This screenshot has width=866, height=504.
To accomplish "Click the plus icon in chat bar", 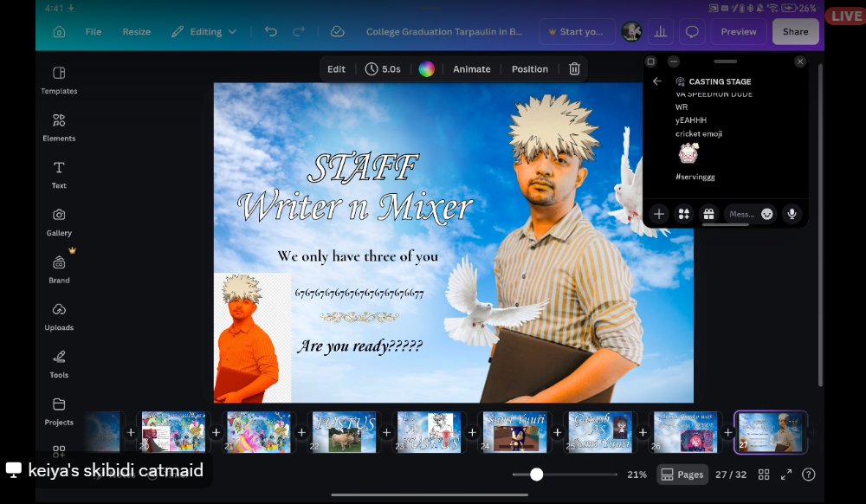I will point(659,214).
